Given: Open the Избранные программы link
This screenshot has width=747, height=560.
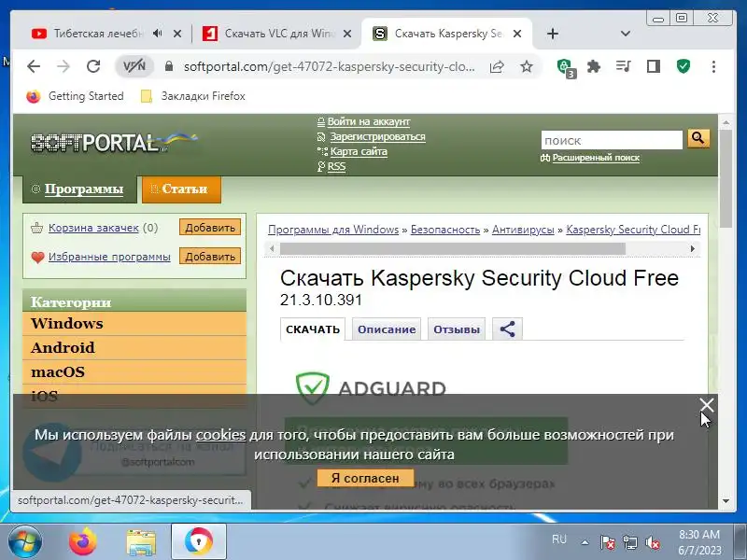Looking at the screenshot, I should click(x=109, y=257).
